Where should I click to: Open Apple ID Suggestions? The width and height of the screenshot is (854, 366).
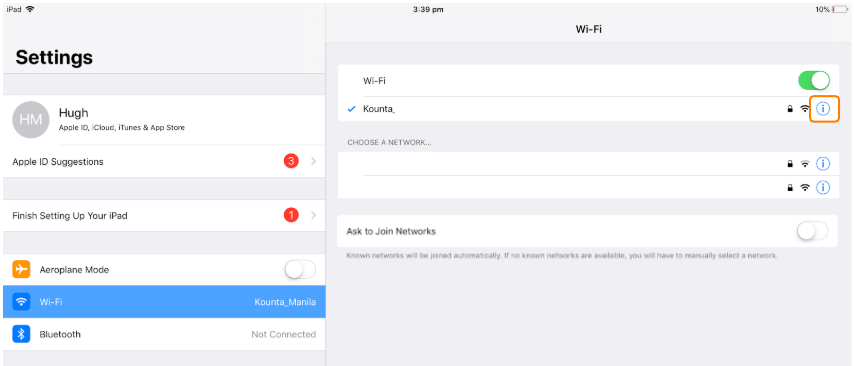pos(164,161)
